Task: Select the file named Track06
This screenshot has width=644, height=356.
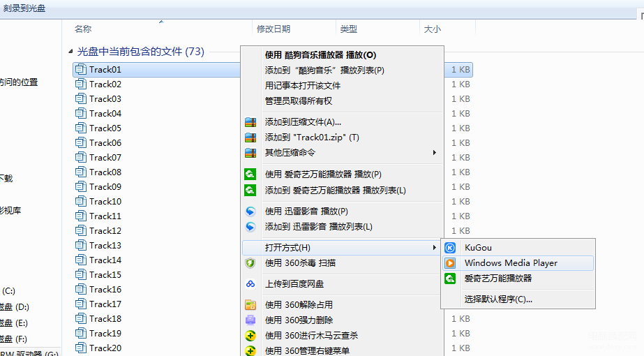Action: coord(105,143)
